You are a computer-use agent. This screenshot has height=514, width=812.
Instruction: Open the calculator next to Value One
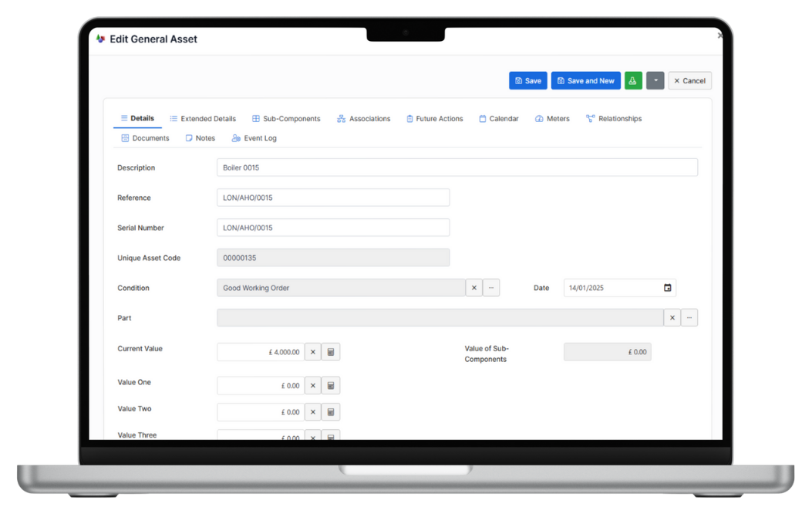330,385
